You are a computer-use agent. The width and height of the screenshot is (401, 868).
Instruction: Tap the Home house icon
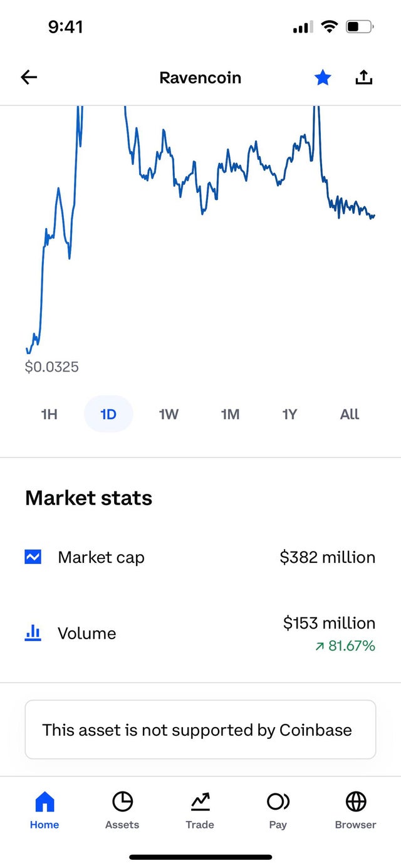tap(44, 801)
